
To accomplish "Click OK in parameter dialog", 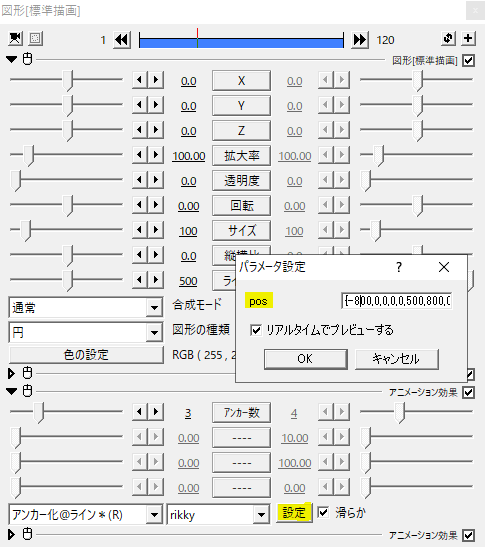I will (x=306, y=359).
